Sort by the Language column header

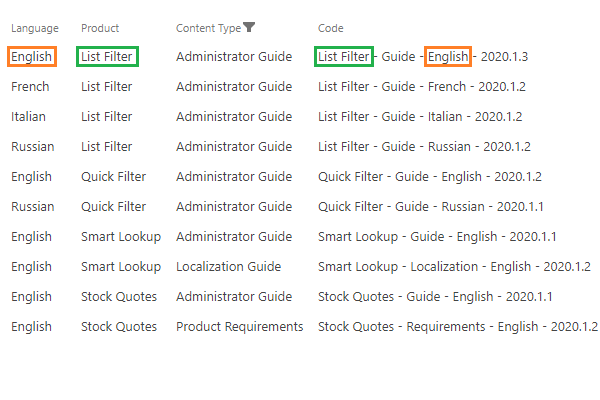point(35,28)
